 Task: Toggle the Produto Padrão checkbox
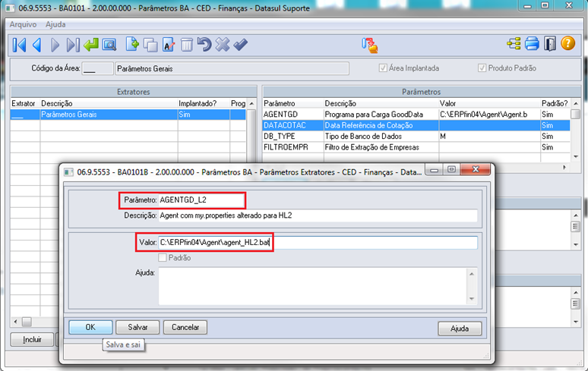tap(482, 68)
